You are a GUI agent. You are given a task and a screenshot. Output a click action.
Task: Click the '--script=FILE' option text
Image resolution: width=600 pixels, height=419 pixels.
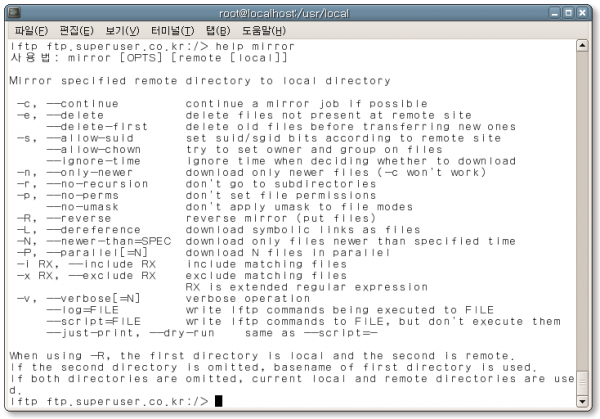[94, 321]
